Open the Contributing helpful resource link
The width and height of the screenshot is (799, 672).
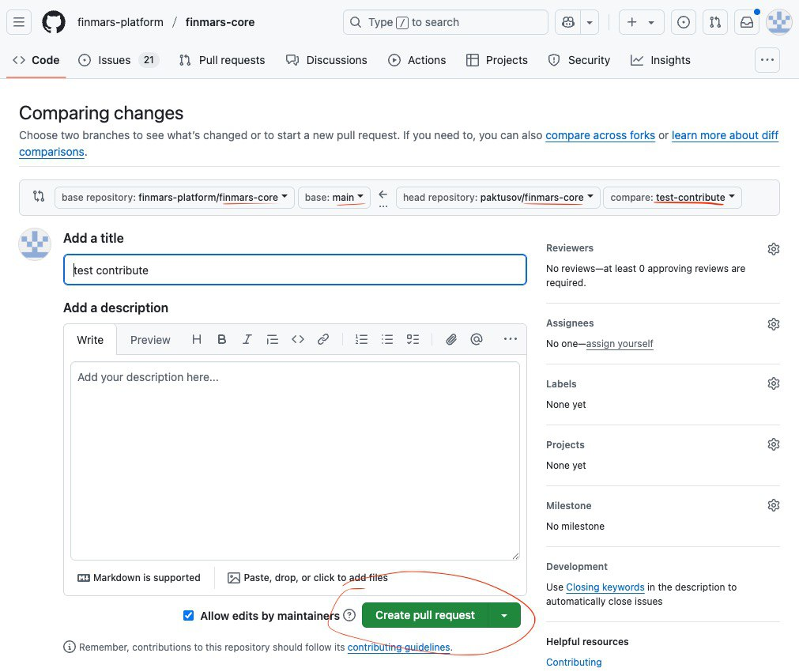click(574, 663)
